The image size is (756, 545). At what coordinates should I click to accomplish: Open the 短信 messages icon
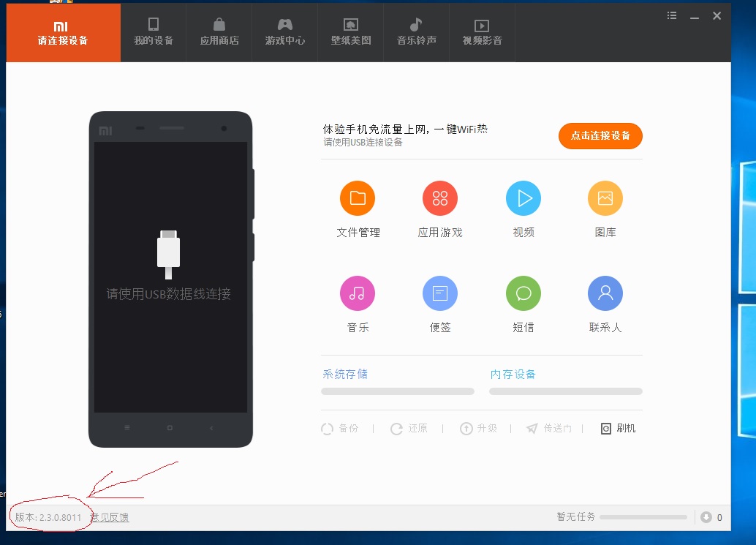click(523, 293)
